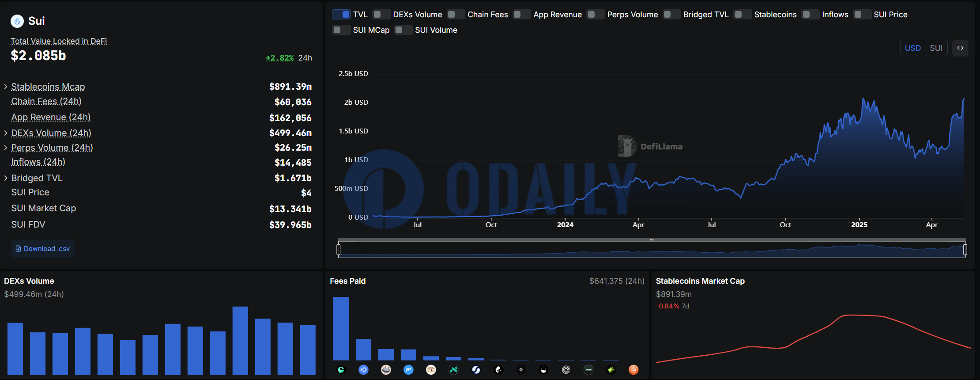Enable the SUI MCap chart toggle

pyautogui.click(x=341, y=30)
